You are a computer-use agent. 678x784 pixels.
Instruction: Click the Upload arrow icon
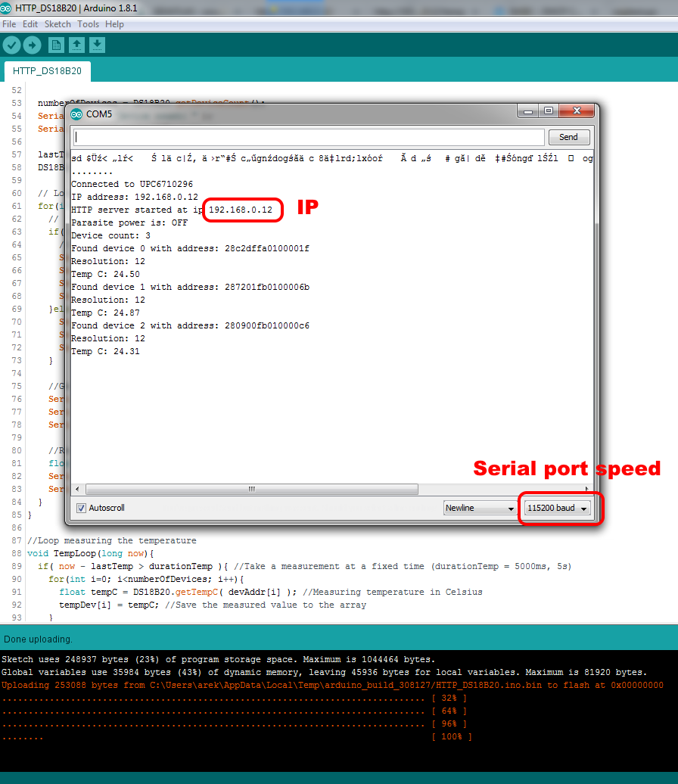32,45
